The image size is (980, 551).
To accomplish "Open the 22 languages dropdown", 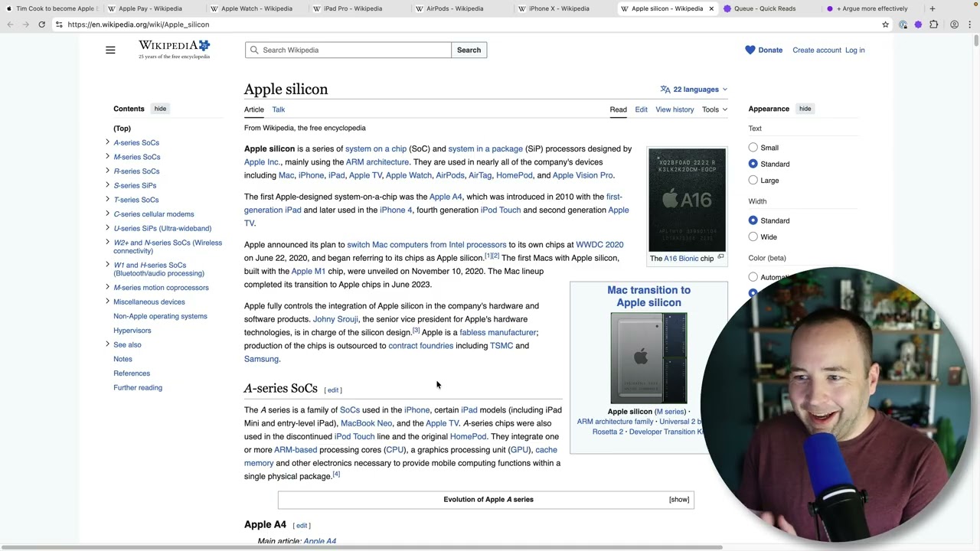I will click(x=694, y=90).
